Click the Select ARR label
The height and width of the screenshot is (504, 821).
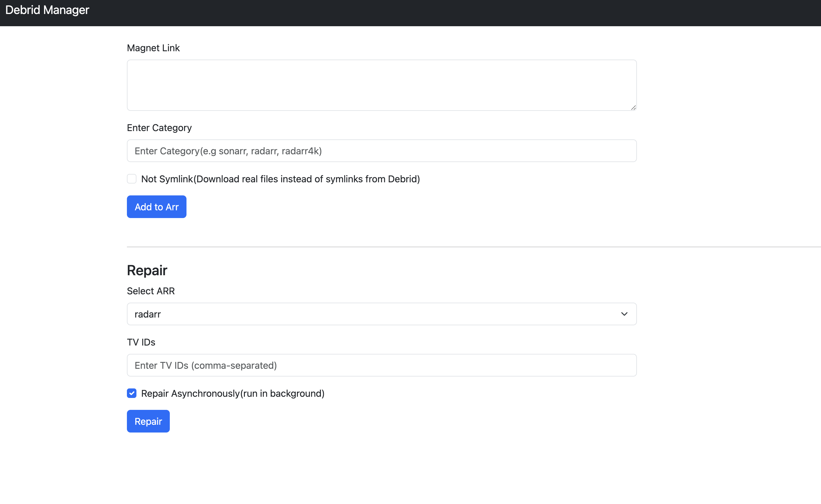(150, 291)
